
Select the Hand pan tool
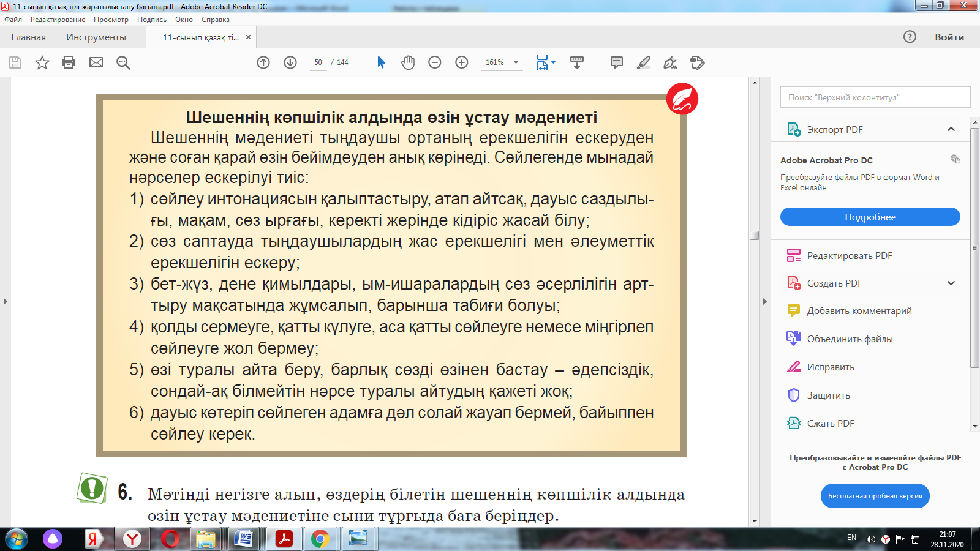click(x=408, y=62)
